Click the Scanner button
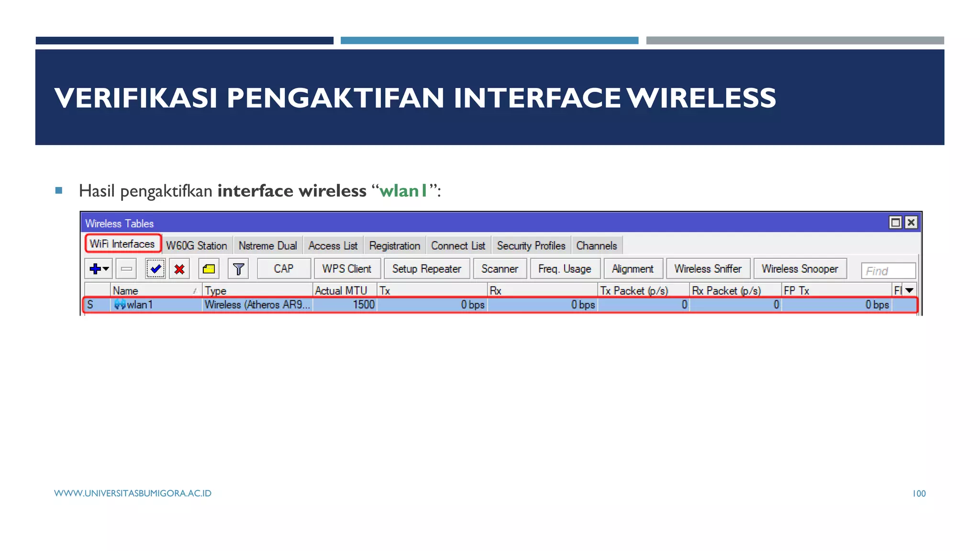This screenshot has height=551, width=980. coord(500,269)
